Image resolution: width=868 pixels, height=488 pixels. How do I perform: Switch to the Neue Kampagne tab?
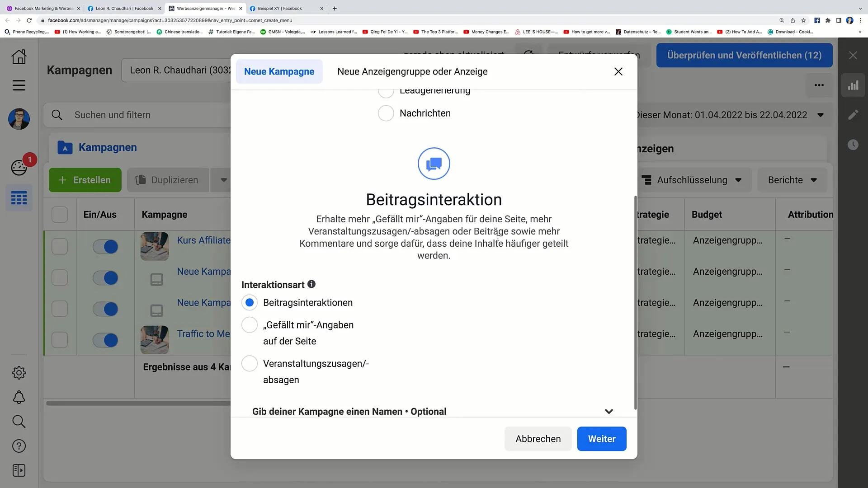pos(279,71)
